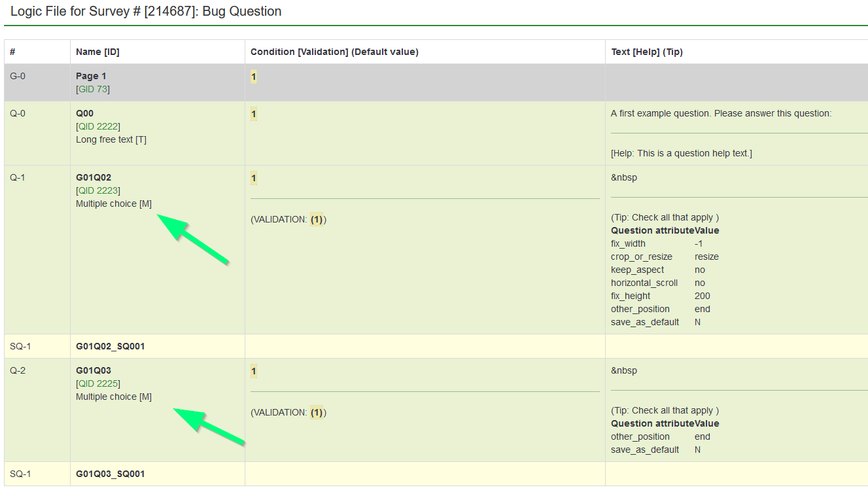Open the QID 2223 question link
The height and width of the screenshot is (496, 868).
point(98,190)
